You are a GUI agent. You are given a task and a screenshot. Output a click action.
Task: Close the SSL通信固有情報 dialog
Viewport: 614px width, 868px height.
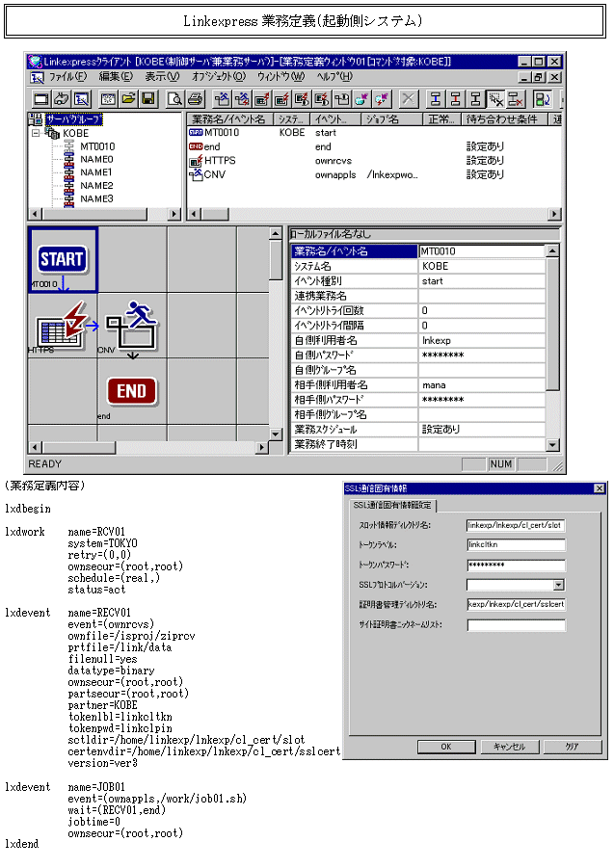tap(599, 488)
